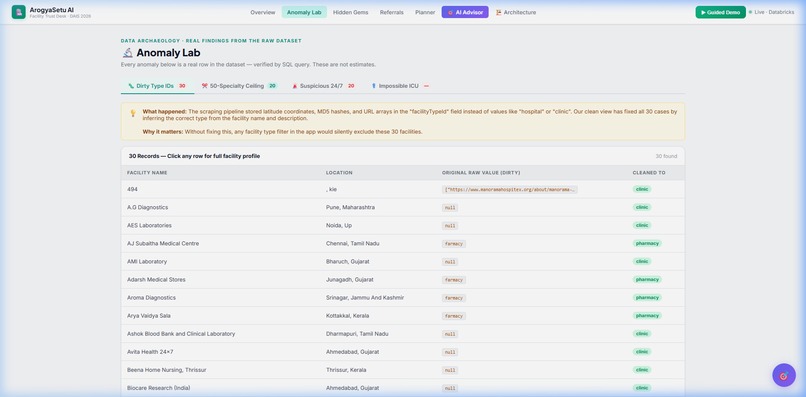
Task: Click the Live - Databricks status indicator
Action: point(771,12)
